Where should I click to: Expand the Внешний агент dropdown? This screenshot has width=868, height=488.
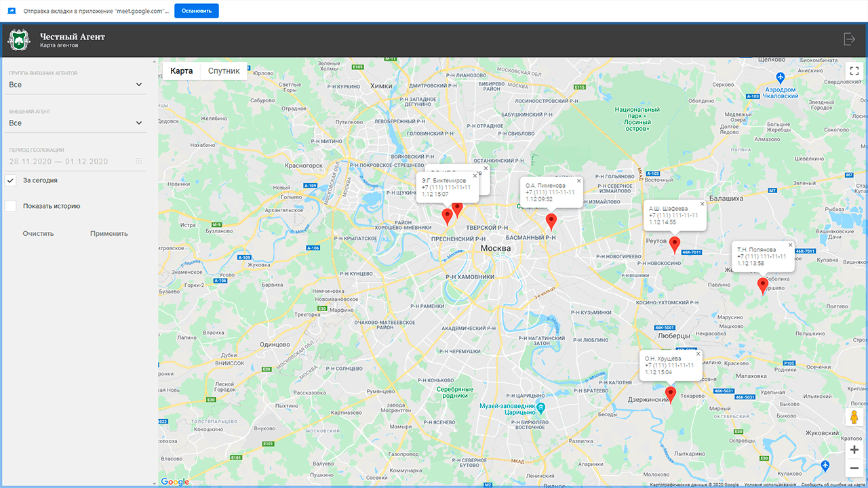(76, 123)
